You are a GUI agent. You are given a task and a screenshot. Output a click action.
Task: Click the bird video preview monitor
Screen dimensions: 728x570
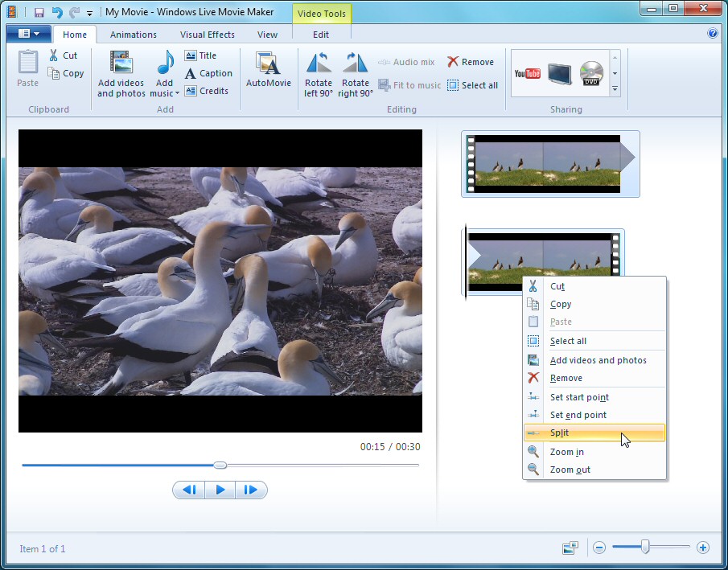[x=220, y=281]
